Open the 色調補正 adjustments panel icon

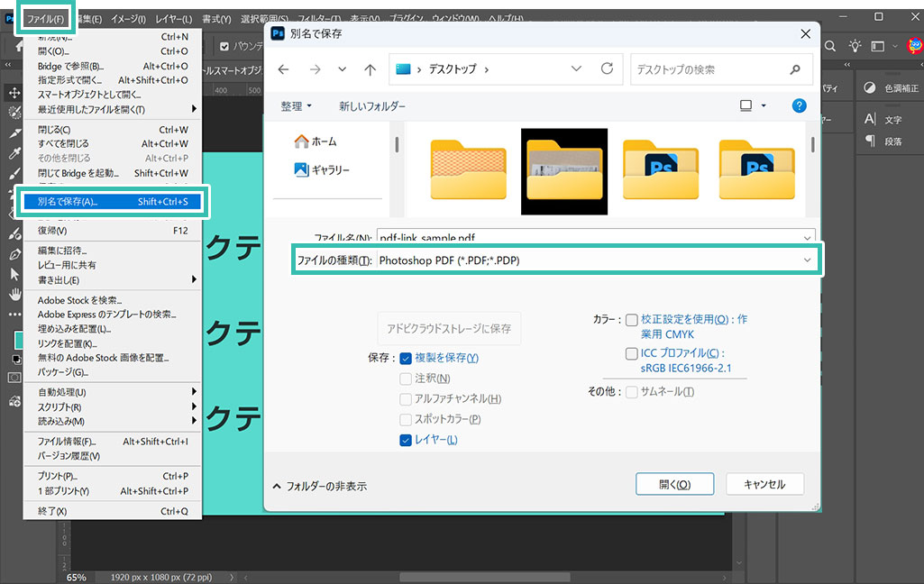click(x=870, y=87)
